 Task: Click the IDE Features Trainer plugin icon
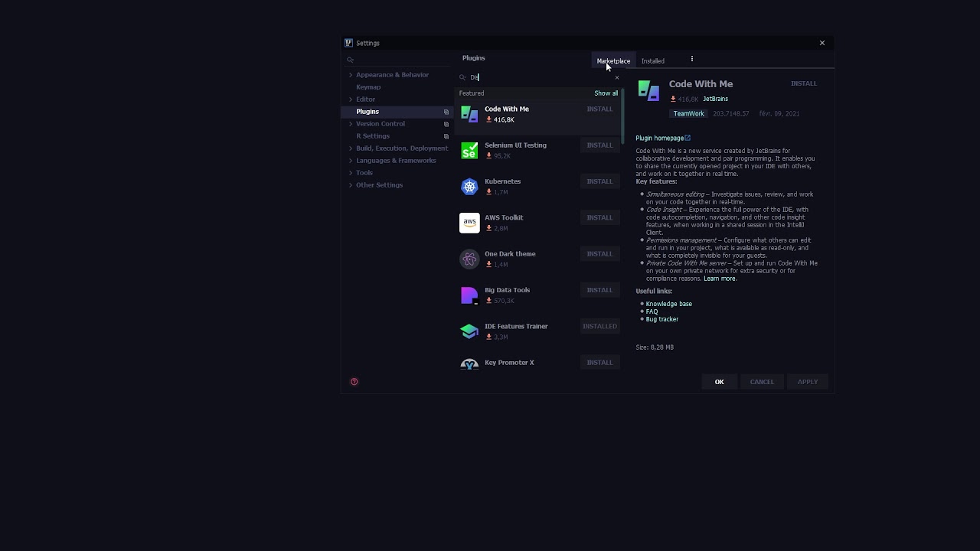(x=469, y=331)
